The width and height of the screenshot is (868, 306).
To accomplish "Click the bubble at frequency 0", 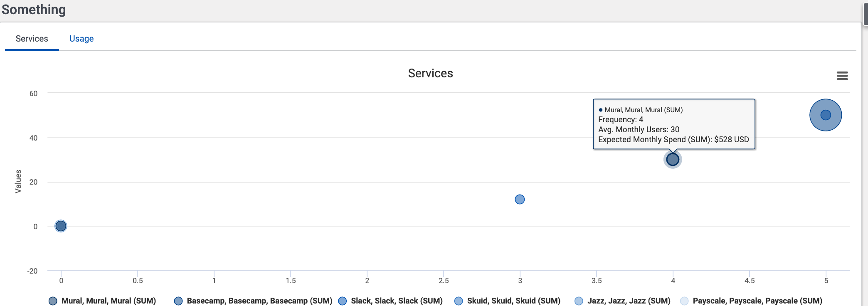I will (x=61, y=226).
